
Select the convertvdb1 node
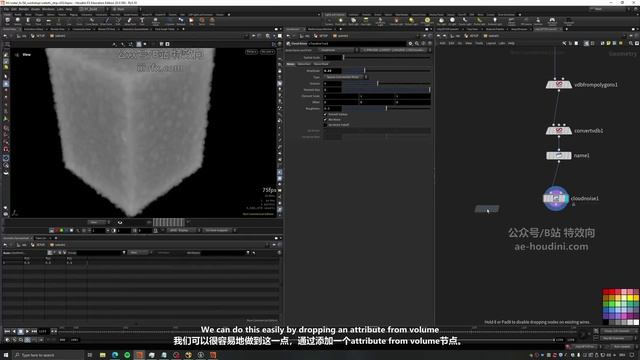[559, 131]
